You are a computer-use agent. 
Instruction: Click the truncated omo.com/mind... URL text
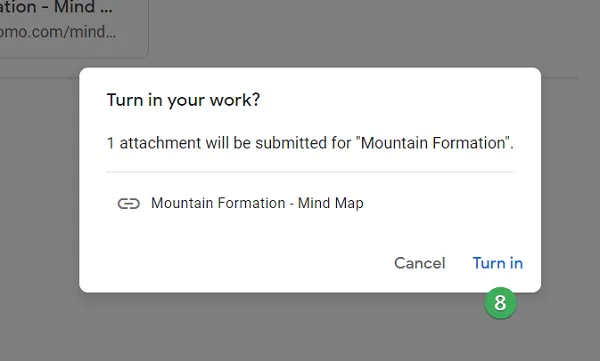coord(57,32)
